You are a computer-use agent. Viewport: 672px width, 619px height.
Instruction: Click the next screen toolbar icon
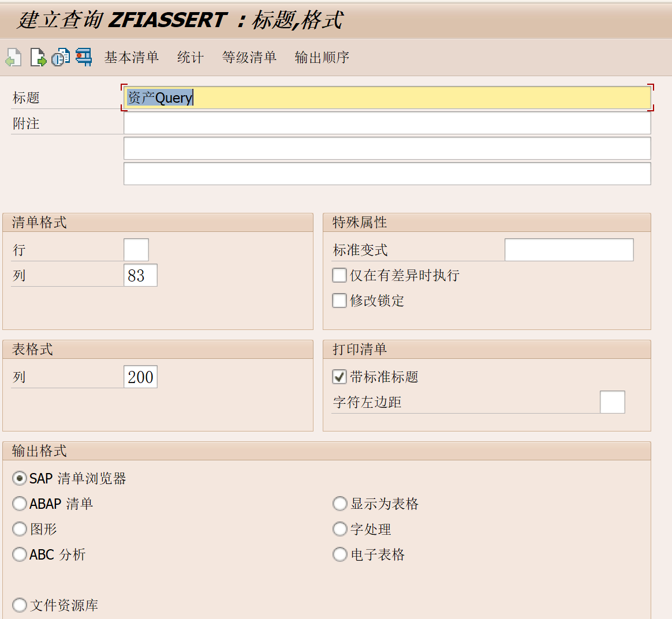tap(37, 57)
